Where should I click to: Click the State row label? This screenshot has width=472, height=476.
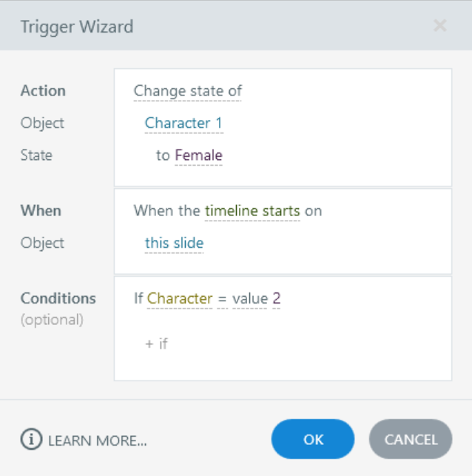[36, 155]
